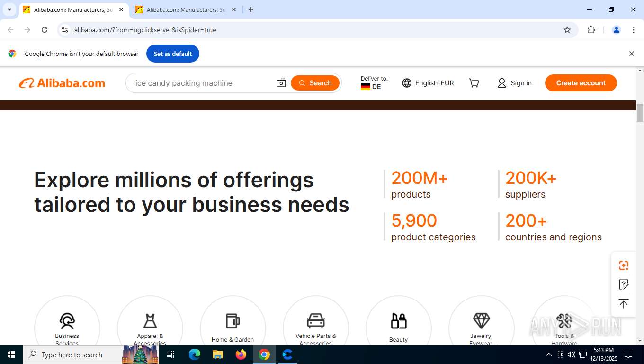This screenshot has width=644, height=364.
Task: Click the scrollbar down arrow
Action: 640,341
